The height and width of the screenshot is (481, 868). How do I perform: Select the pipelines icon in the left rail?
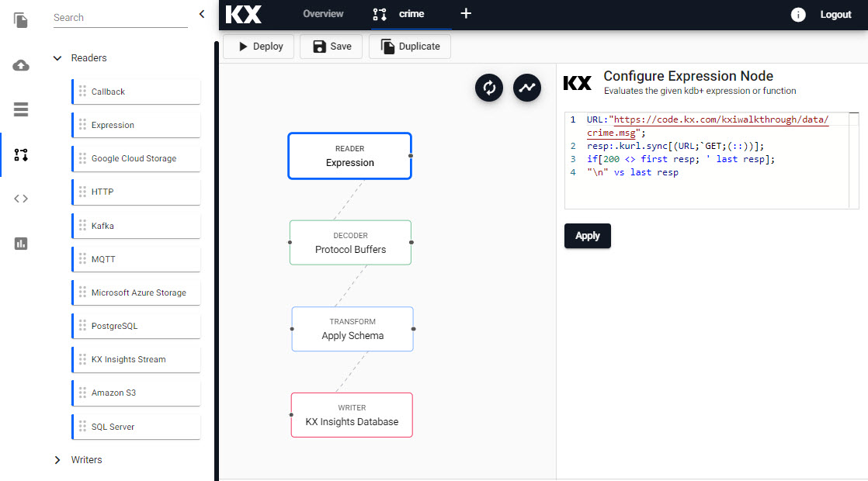pos(20,155)
